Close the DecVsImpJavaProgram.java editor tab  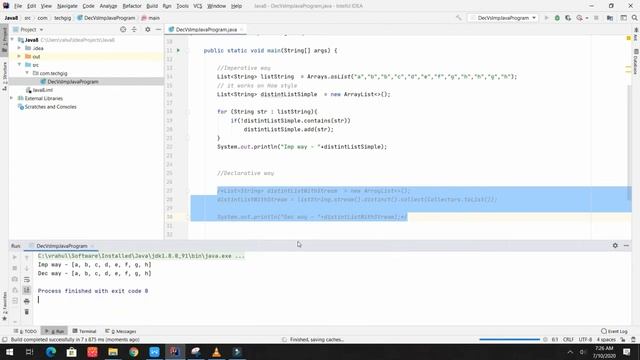pos(242,29)
